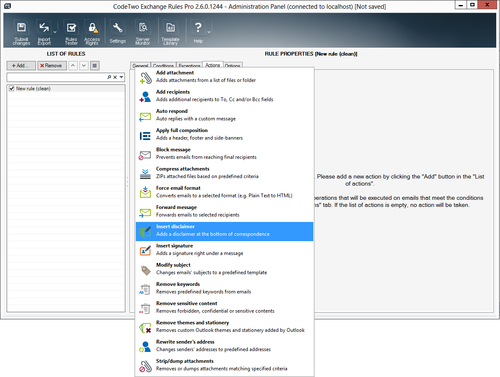Viewport: 500px width, 377px height.
Task: Choose Add recipients action
Action: tap(224, 96)
